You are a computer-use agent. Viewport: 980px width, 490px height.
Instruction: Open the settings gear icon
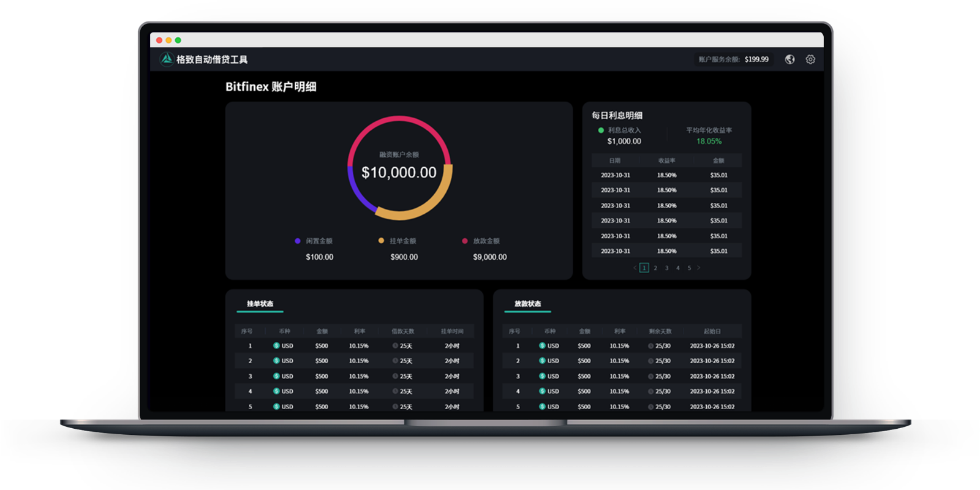click(810, 59)
